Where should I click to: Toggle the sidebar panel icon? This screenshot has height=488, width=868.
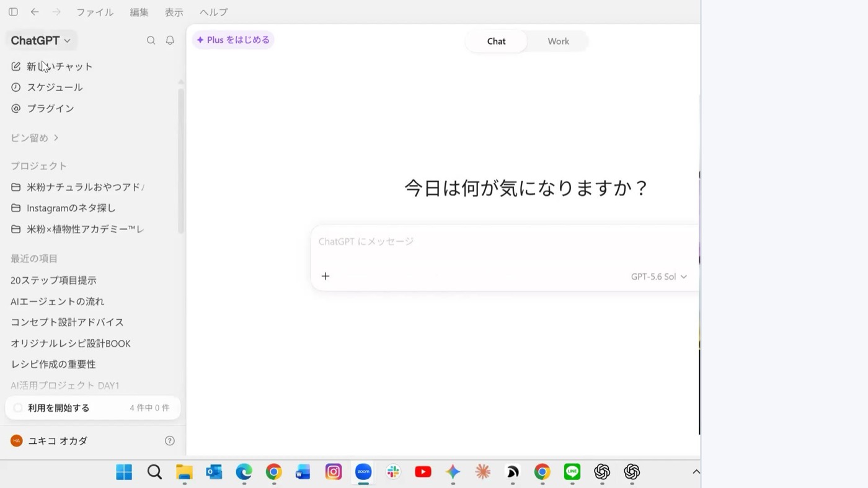(x=13, y=12)
